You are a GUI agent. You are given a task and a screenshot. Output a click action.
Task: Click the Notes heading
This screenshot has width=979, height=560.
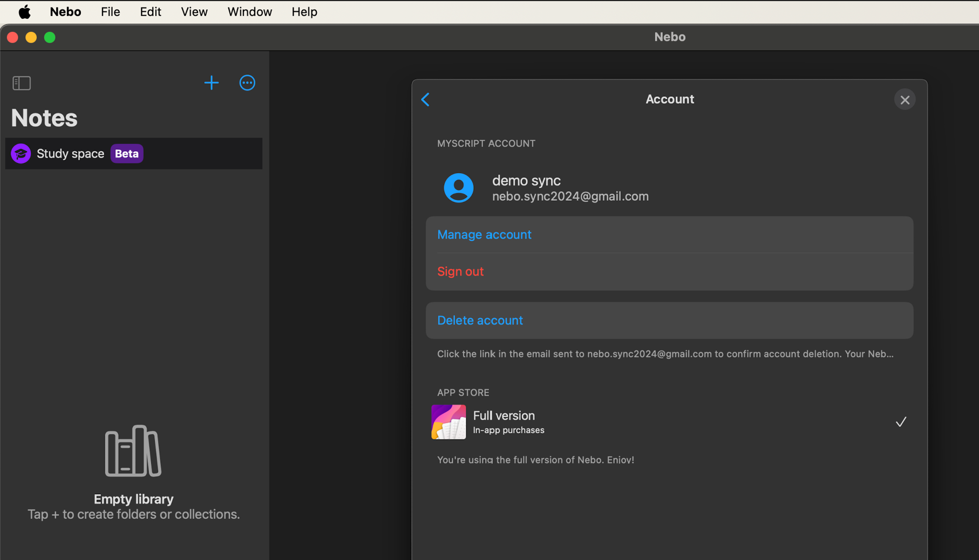coord(44,118)
